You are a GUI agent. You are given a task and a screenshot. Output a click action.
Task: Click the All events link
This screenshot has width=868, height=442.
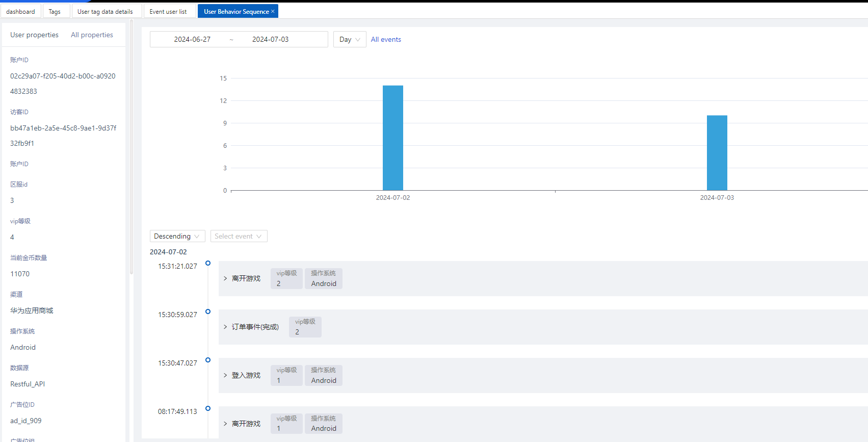click(x=386, y=39)
